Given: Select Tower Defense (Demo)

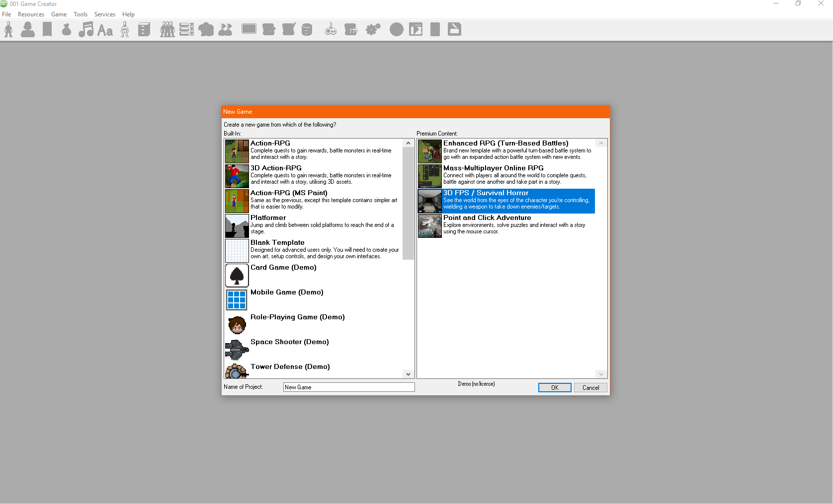Looking at the screenshot, I should coord(313,370).
